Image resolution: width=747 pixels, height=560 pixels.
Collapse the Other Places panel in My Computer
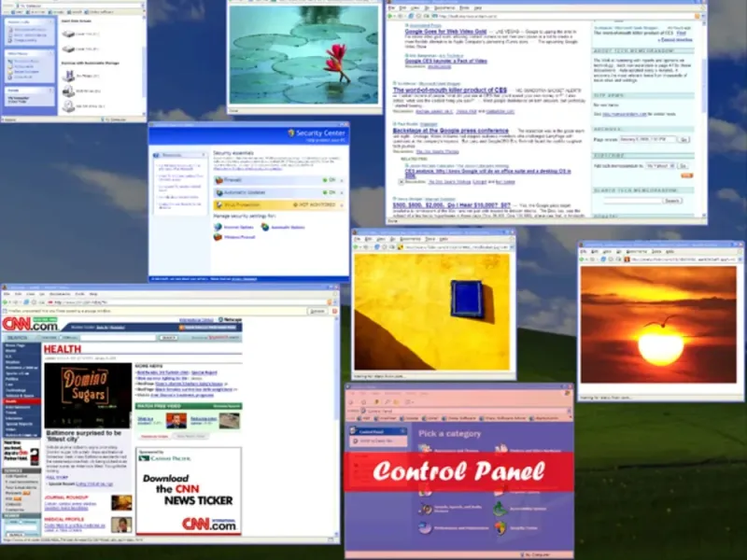click(50, 53)
